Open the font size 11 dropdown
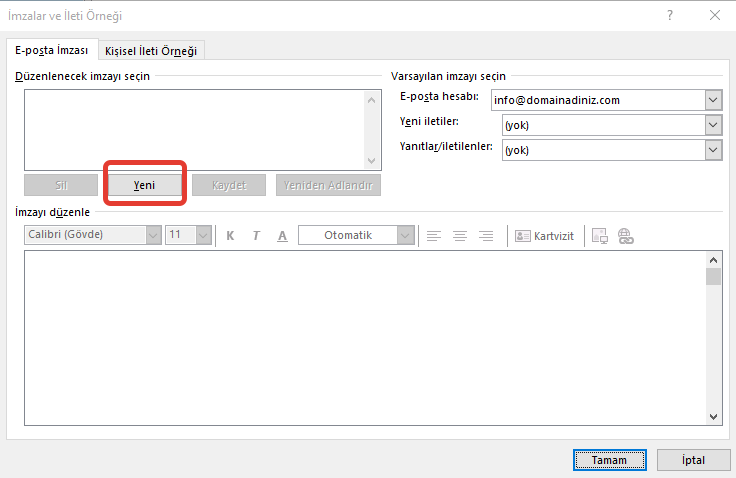The width and height of the screenshot is (736, 478). pos(203,236)
